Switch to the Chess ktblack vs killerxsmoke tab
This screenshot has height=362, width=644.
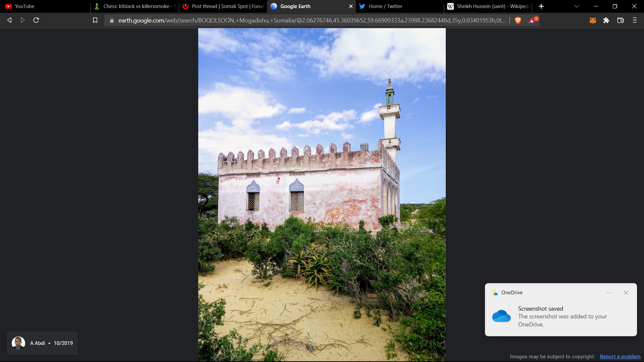point(135,6)
